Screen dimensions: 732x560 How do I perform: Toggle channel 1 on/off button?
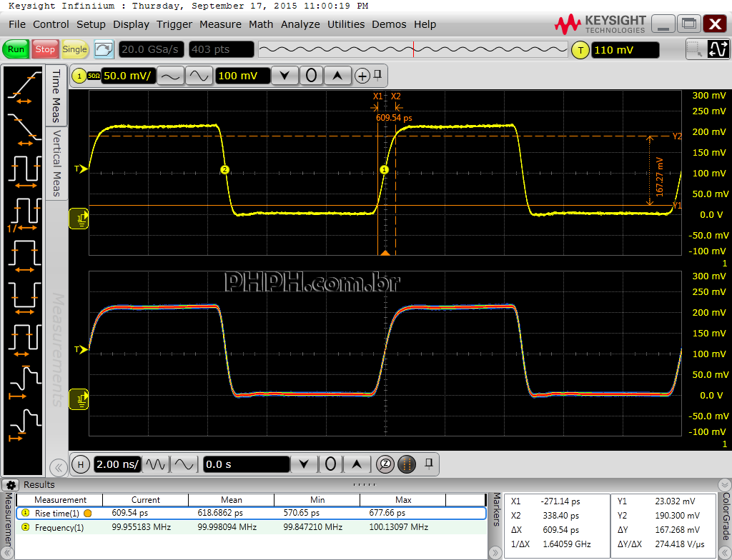click(77, 76)
